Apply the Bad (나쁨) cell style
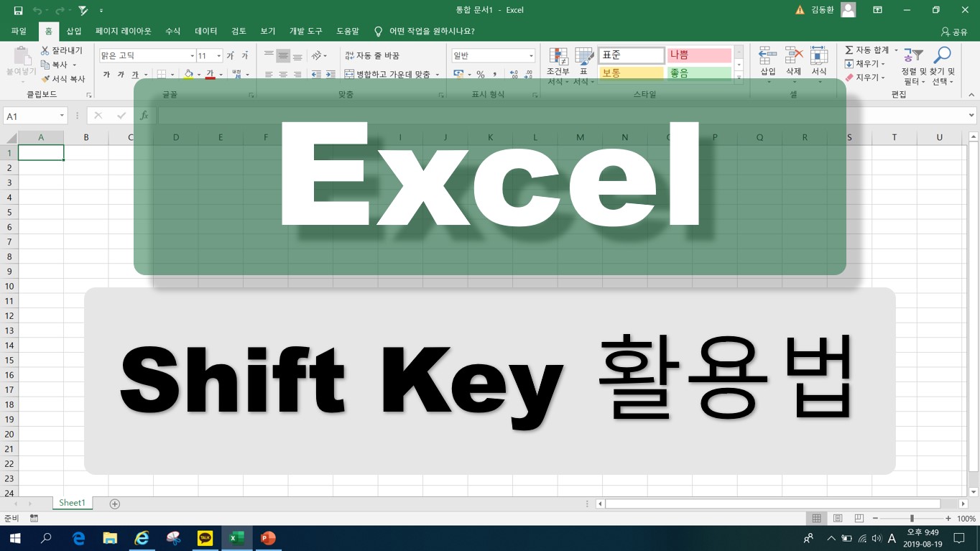Viewport: 980px width, 551px height. pos(700,55)
